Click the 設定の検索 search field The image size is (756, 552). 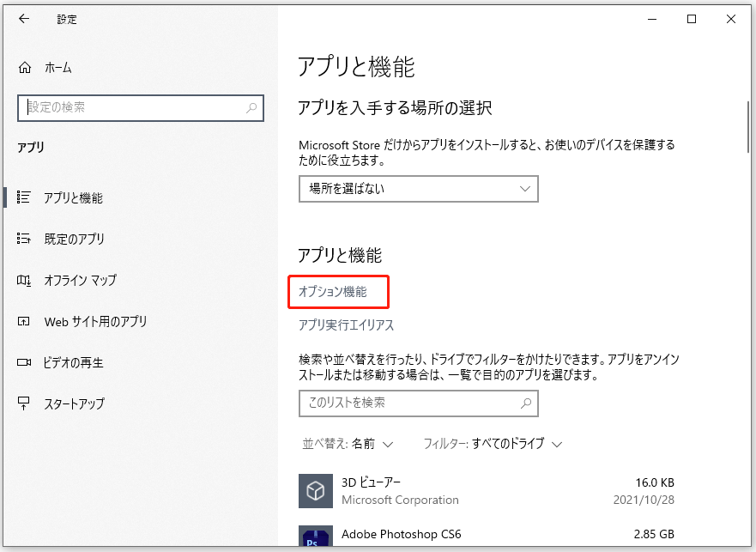[x=133, y=108]
